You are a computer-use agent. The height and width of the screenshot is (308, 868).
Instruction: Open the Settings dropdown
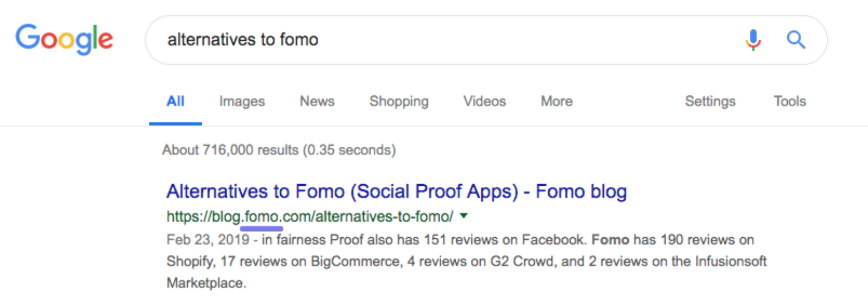point(710,102)
